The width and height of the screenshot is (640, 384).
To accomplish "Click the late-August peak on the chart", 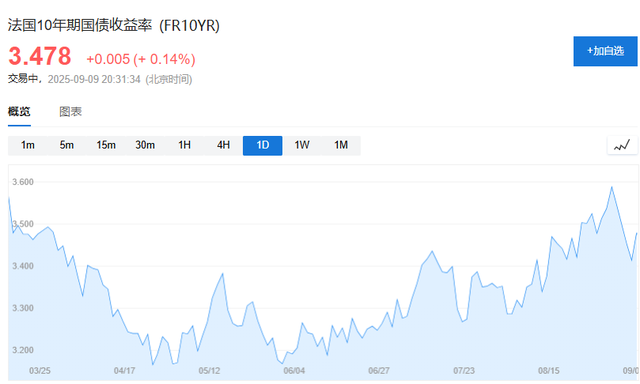I will point(611,187).
